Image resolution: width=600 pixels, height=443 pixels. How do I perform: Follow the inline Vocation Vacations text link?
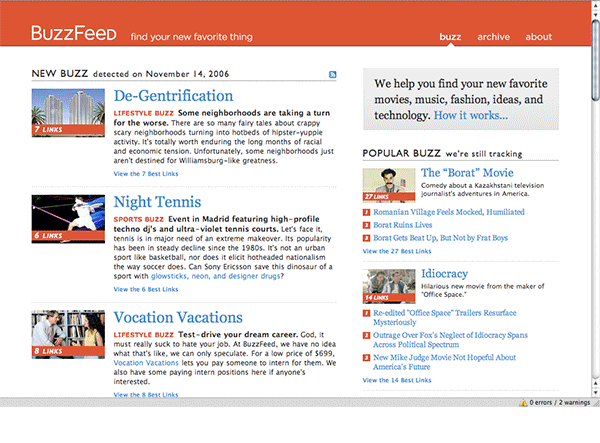tap(146, 363)
